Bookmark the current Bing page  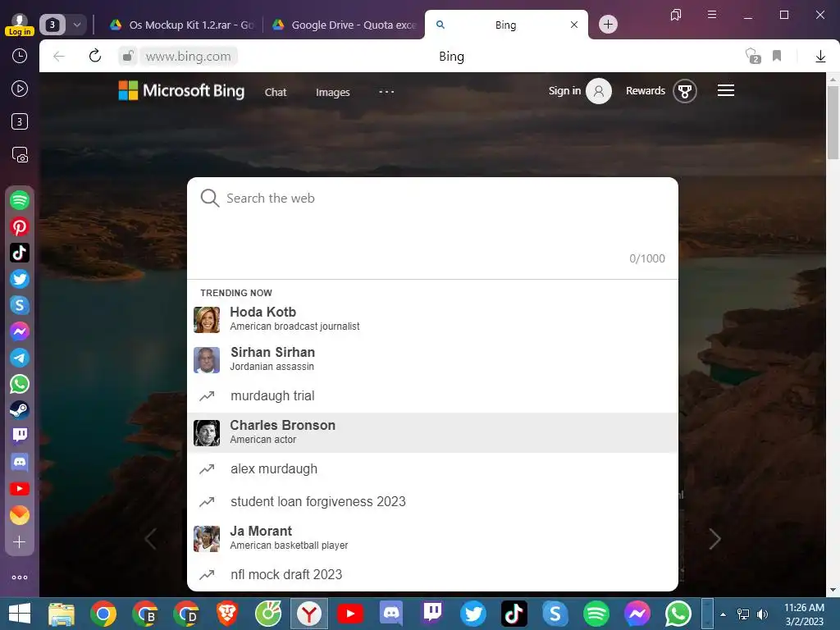click(x=777, y=56)
